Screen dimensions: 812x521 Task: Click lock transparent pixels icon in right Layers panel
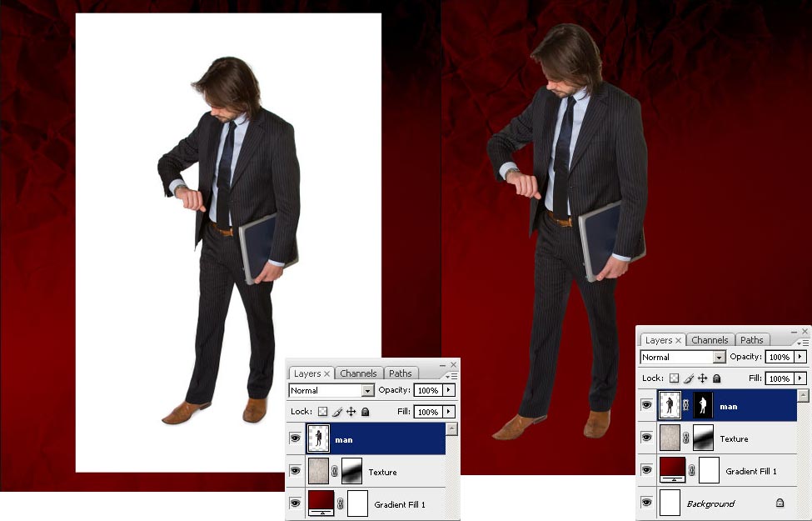675,378
